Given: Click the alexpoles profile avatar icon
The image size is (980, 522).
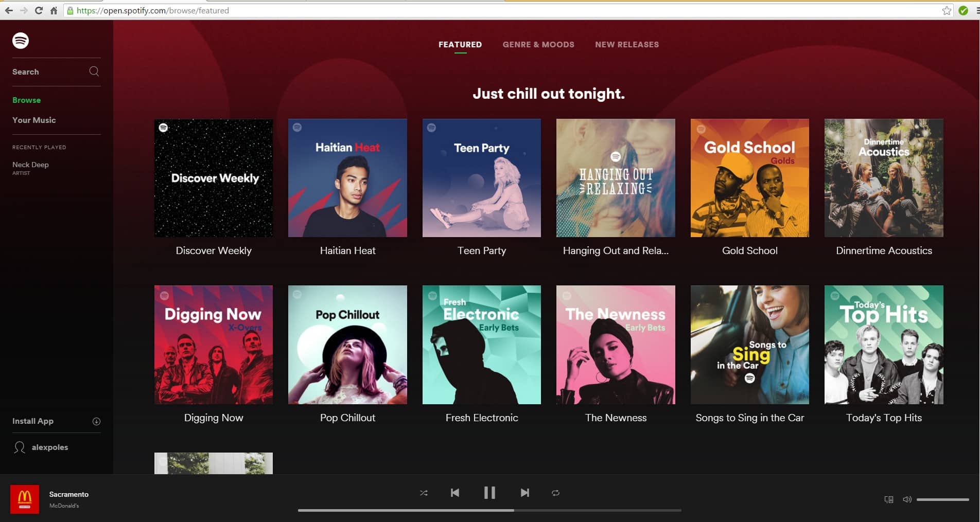Looking at the screenshot, I should tap(20, 447).
